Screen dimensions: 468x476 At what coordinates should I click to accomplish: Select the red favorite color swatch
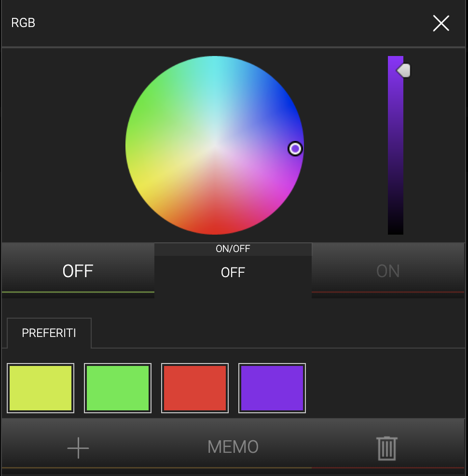[x=195, y=388]
